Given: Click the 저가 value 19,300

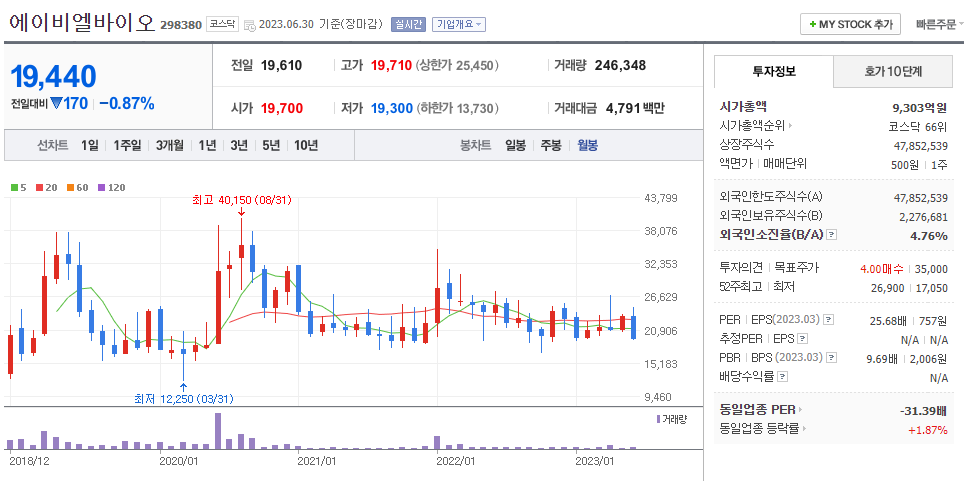Looking at the screenshot, I should (x=392, y=108).
